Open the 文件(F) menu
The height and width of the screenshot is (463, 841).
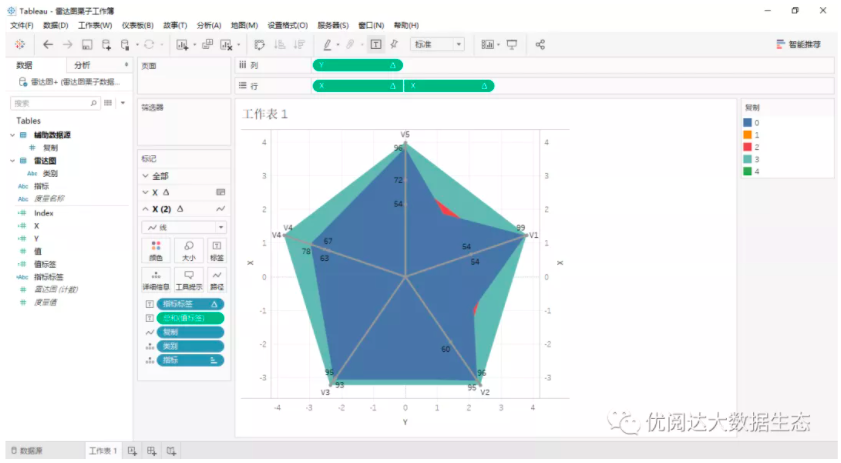(21, 25)
